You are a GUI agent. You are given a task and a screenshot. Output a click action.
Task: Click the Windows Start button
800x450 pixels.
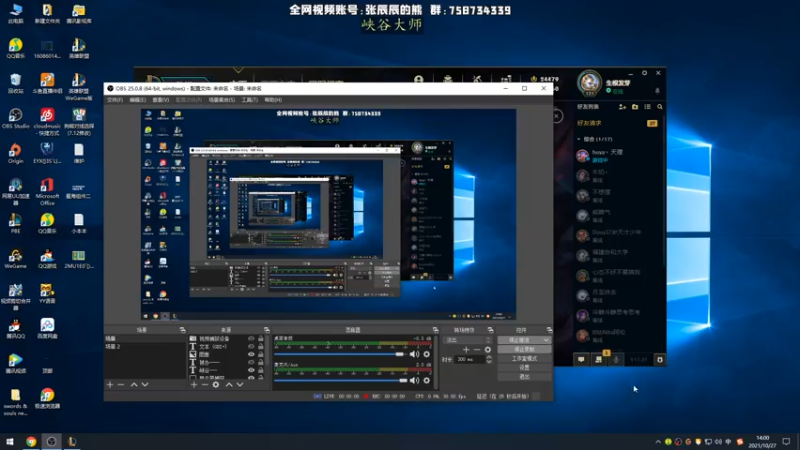click(x=10, y=441)
